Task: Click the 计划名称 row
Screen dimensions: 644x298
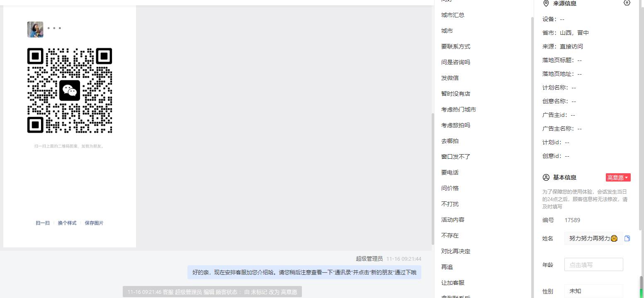Action: (559, 87)
